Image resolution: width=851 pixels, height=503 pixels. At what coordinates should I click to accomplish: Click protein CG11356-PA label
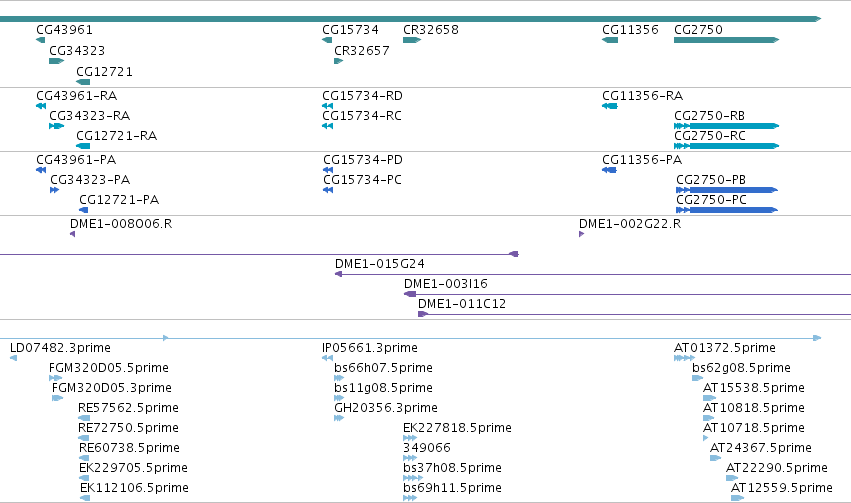(642, 160)
